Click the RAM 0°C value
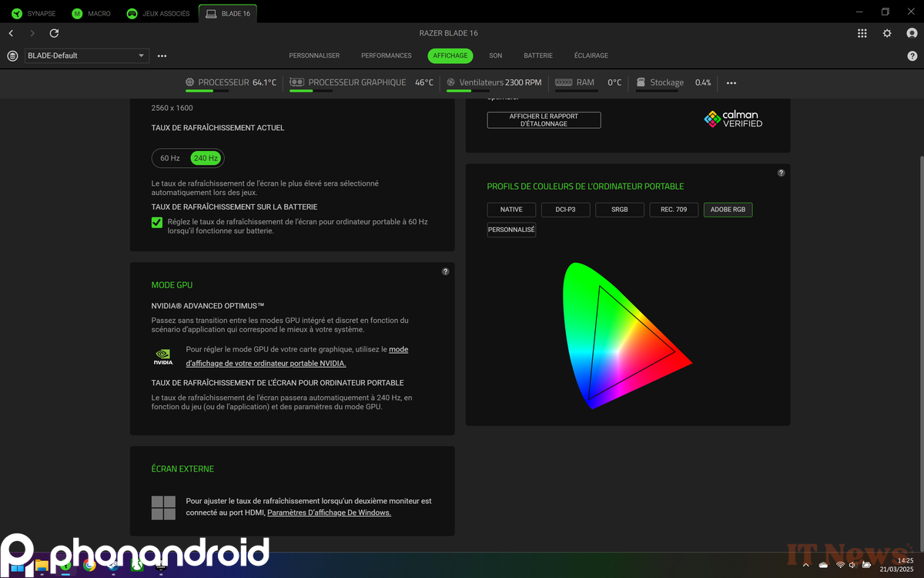Screen dimensions: 924x578 click(614, 82)
